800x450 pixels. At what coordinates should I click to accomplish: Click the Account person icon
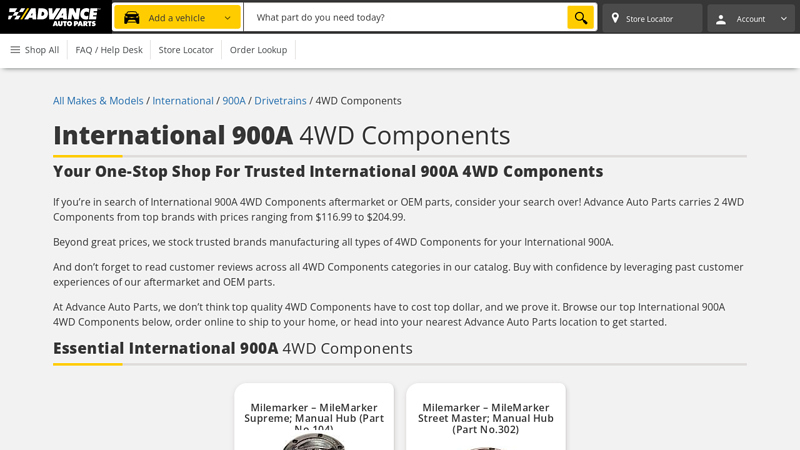tap(721, 19)
